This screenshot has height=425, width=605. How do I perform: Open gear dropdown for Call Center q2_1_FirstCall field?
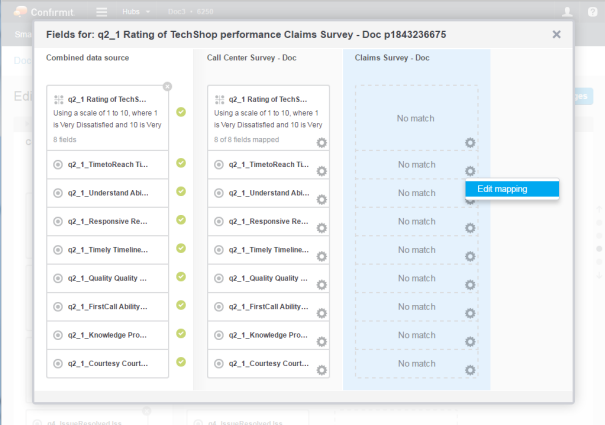(x=321, y=313)
